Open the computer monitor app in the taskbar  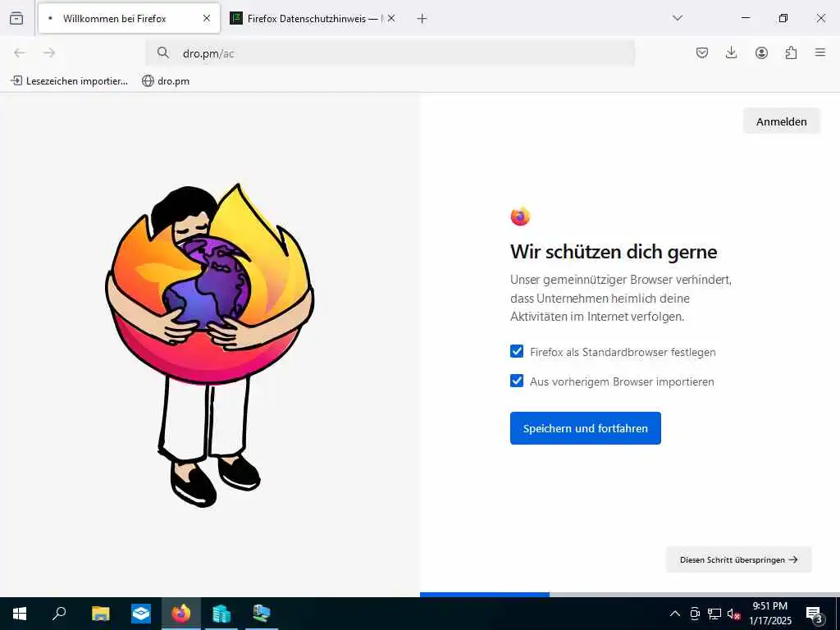pos(262,614)
